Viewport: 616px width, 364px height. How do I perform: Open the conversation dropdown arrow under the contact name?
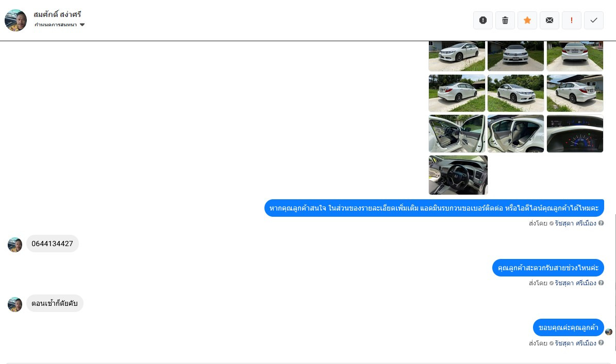coord(82,25)
